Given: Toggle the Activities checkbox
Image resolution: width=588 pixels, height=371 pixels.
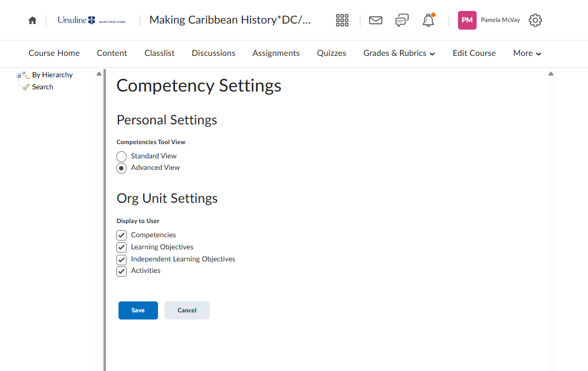Looking at the screenshot, I should point(122,271).
